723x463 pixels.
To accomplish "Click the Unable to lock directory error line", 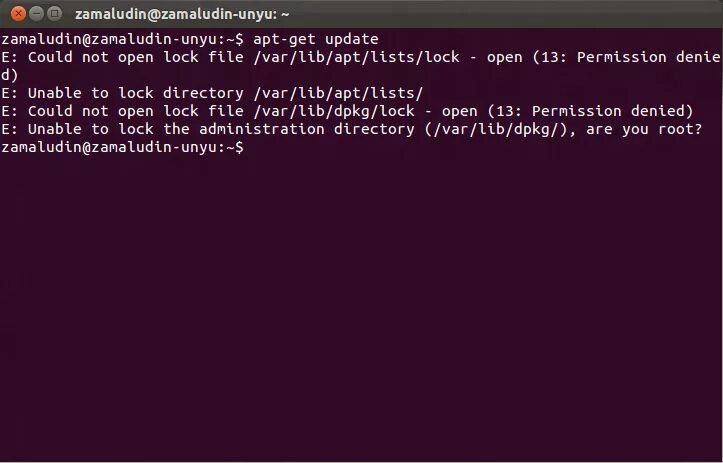I will point(212,93).
